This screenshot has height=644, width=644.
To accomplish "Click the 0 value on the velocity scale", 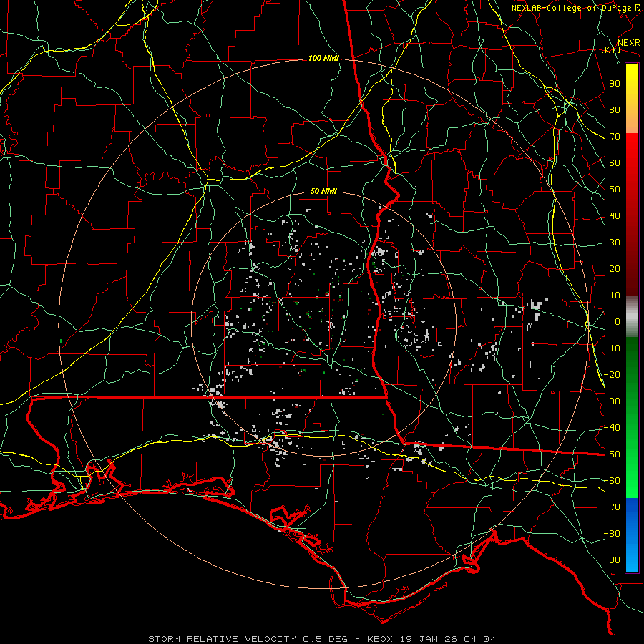I will tap(618, 322).
